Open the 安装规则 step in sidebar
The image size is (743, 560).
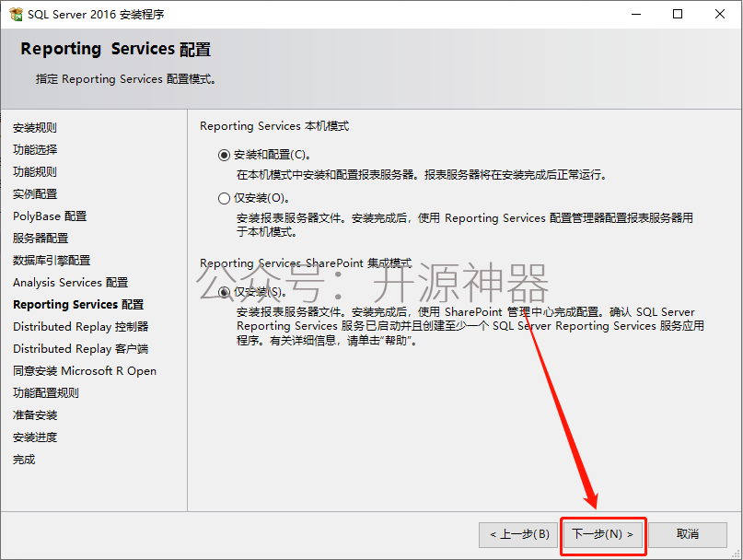pyautogui.click(x=35, y=127)
